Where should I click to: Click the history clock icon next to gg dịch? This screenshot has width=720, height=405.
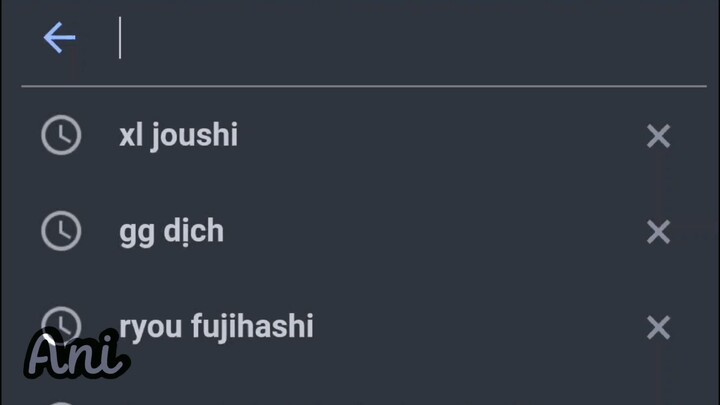[61, 231]
